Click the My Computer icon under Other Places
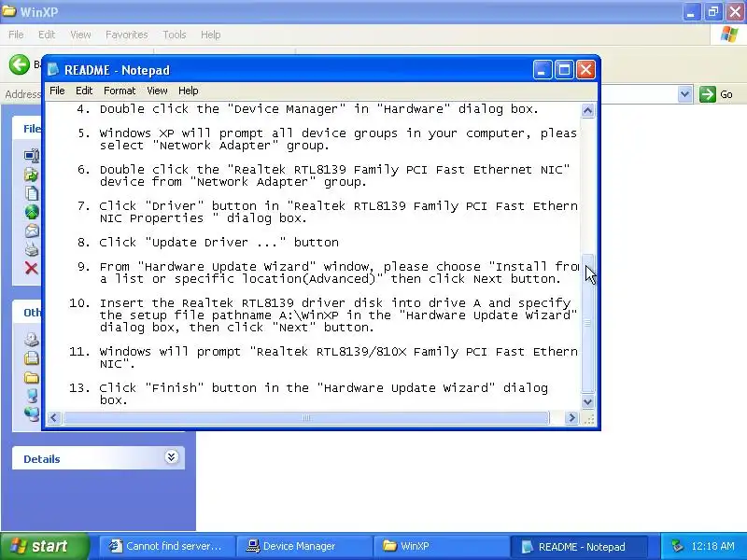 (32, 396)
